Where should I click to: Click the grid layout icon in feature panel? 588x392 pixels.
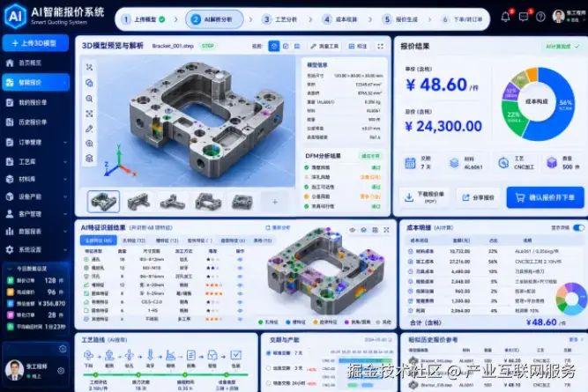[375, 230]
